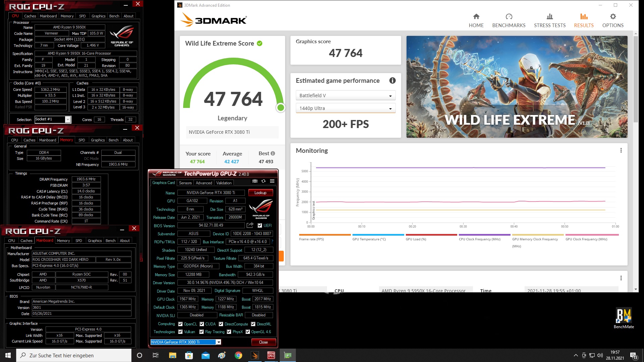Open the Monitoring panel three-dot menu
The image size is (644, 362).
click(621, 150)
